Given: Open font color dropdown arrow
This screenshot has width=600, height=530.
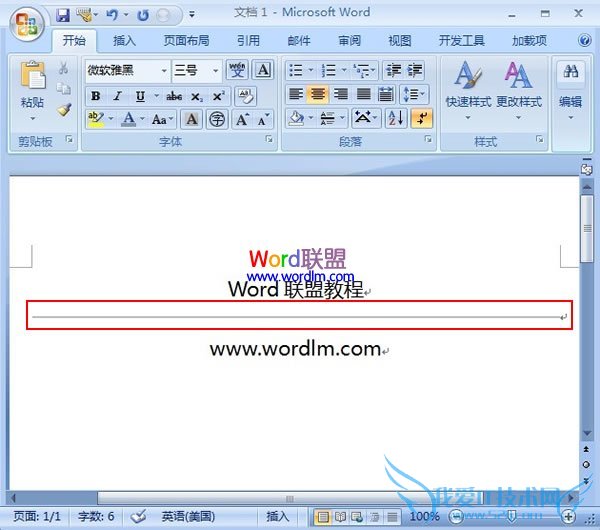Looking at the screenshot, I should point(142,119).
